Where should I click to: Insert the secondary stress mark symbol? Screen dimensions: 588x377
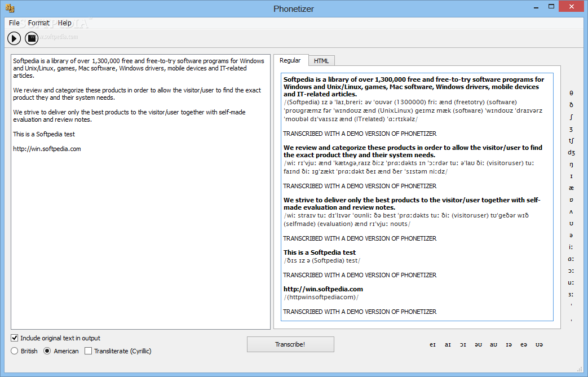571,320
